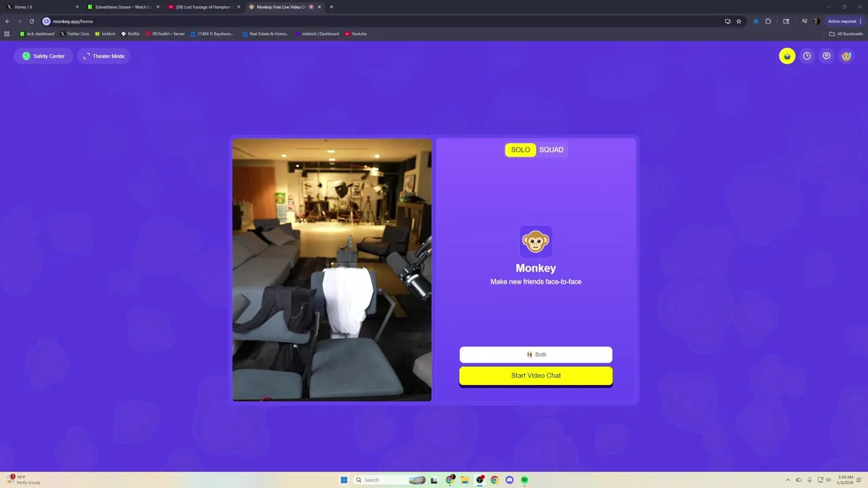This screenshot has width=868, height=488.
Task: Show hidden system tray icons
Action: point(787,480)
